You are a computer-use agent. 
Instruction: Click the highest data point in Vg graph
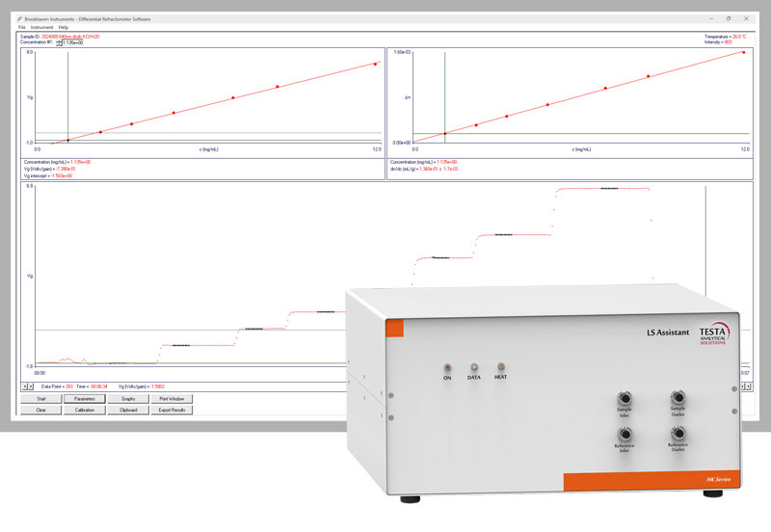(375, 64)
